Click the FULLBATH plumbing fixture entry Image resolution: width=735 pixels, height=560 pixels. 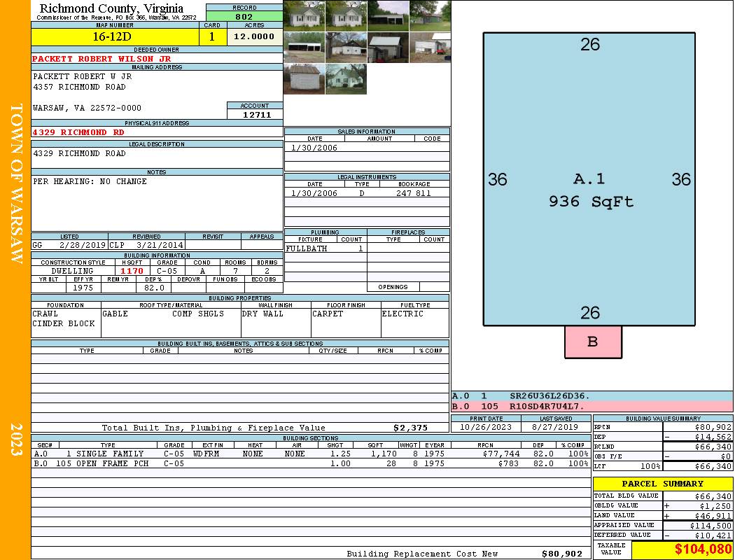coord(307,248)
